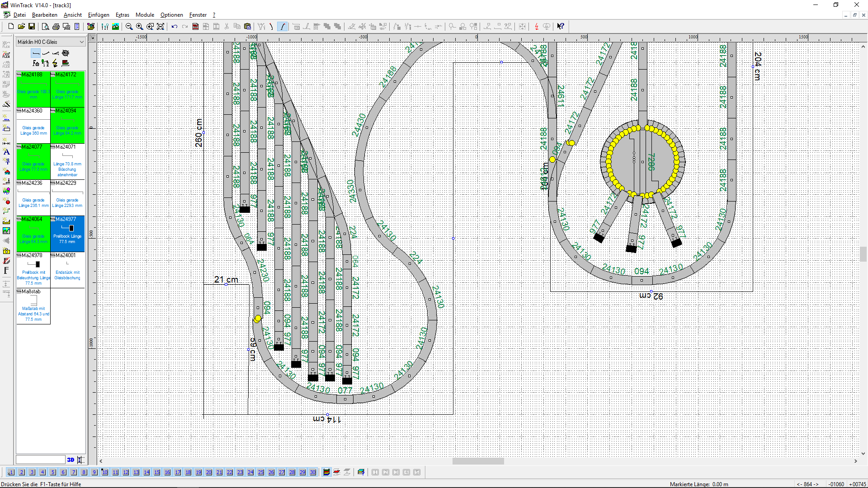Open the Optionen menu
Screen dimensions: 868x488
click(172, 15)
